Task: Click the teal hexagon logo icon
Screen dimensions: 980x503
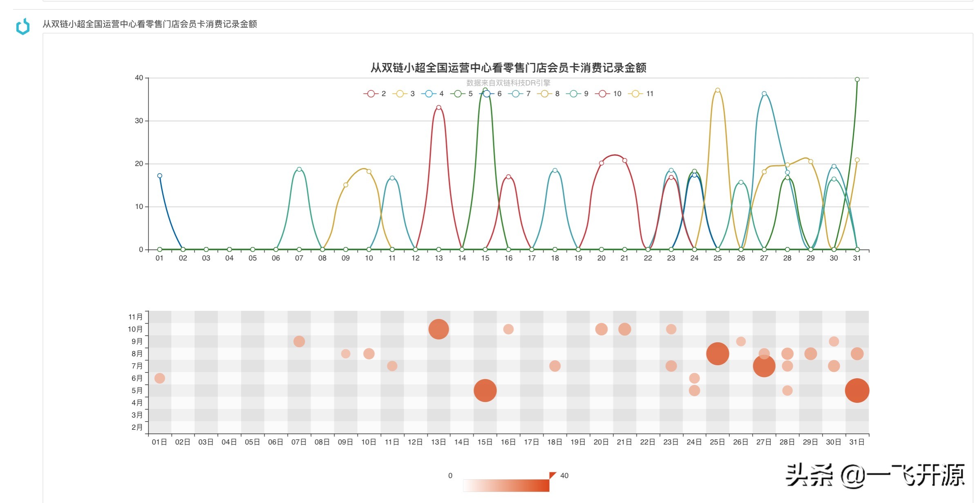Action: (23, 27)
